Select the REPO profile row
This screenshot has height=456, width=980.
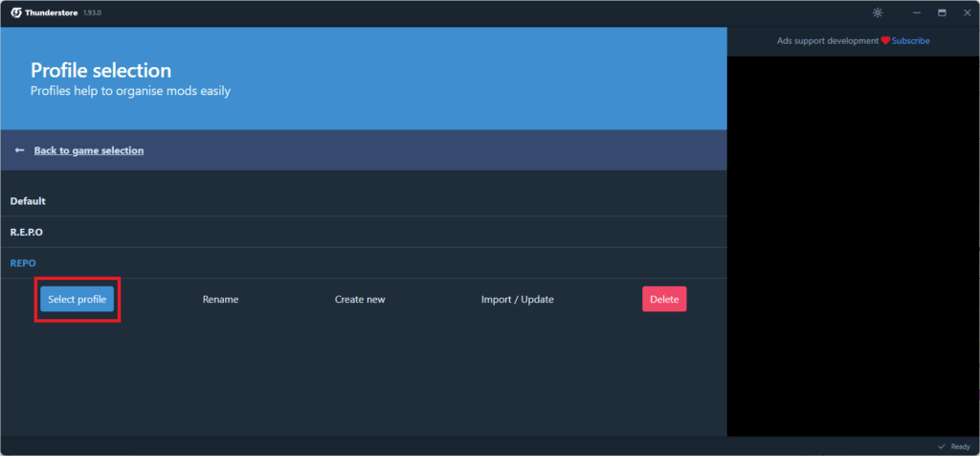pos(364,263)
